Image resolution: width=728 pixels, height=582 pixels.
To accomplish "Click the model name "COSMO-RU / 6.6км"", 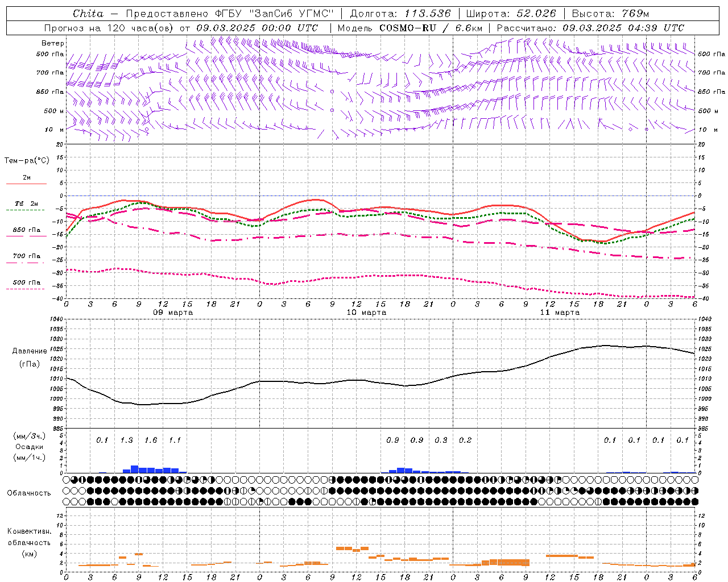I will click(x=431, y=28).
